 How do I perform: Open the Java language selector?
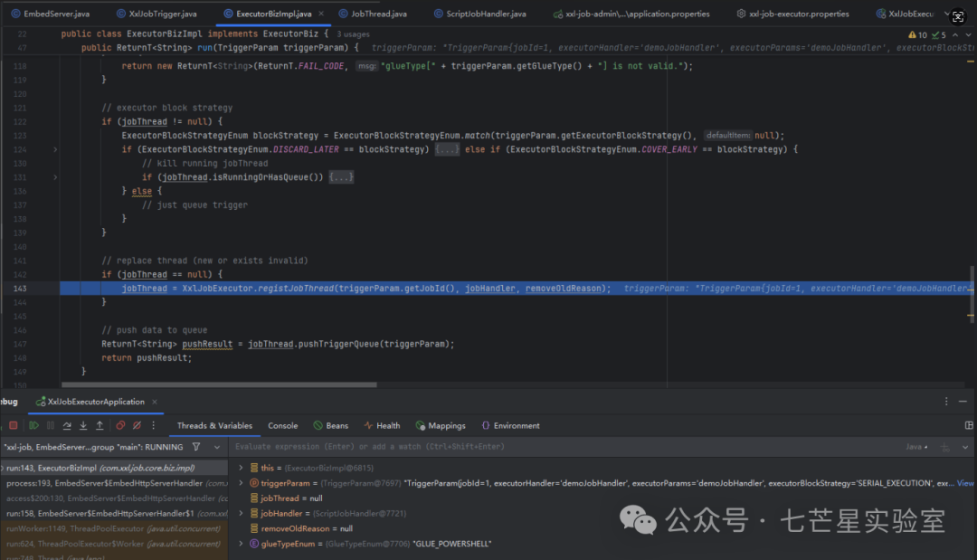tap(916, 447)
